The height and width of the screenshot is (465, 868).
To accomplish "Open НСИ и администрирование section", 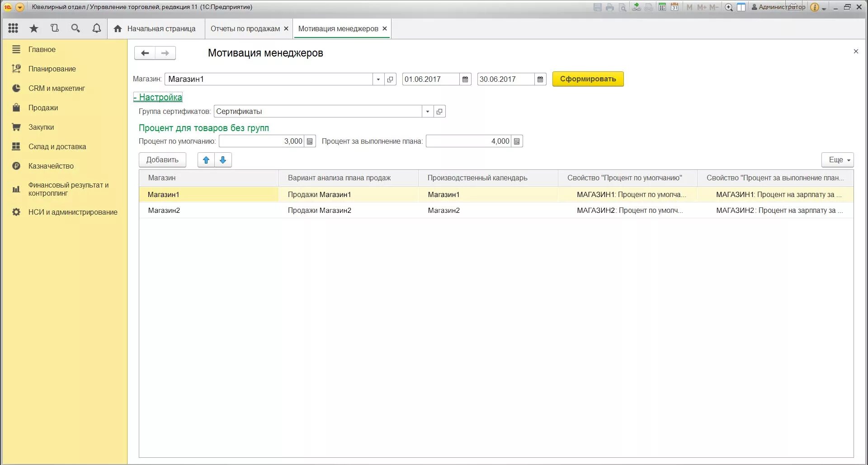I will point(73,212).
